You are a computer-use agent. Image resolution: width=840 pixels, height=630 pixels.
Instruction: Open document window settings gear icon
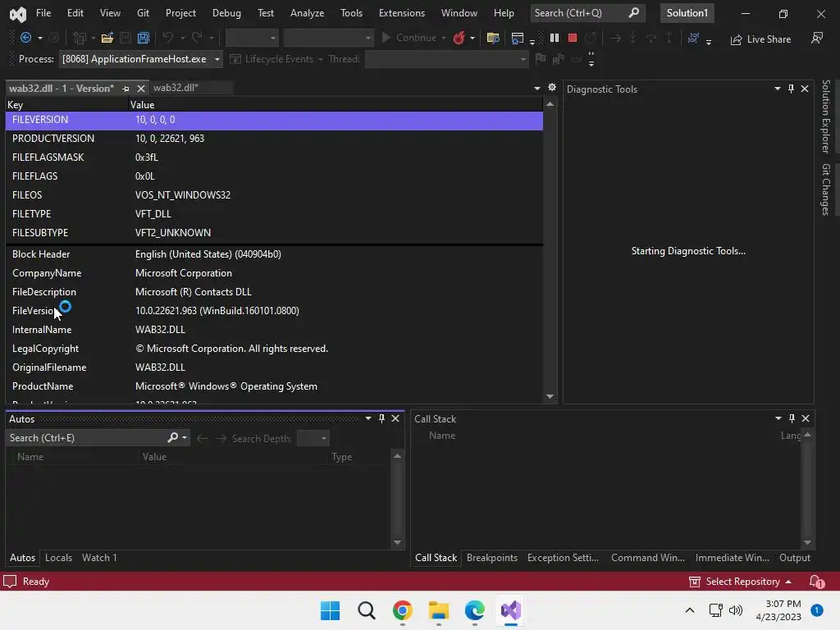(552, 87)
